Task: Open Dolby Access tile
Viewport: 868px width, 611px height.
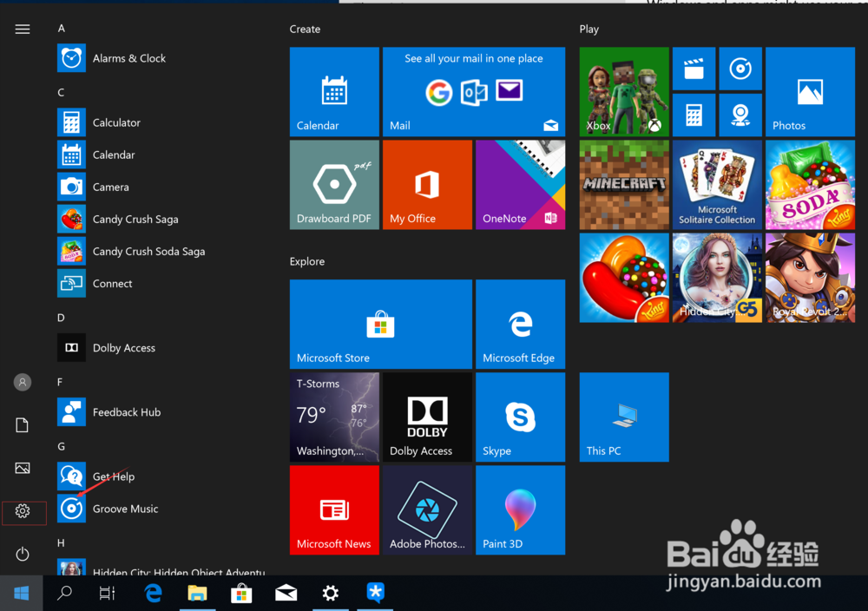Action: pyautogui.click(x=427, y=417)
